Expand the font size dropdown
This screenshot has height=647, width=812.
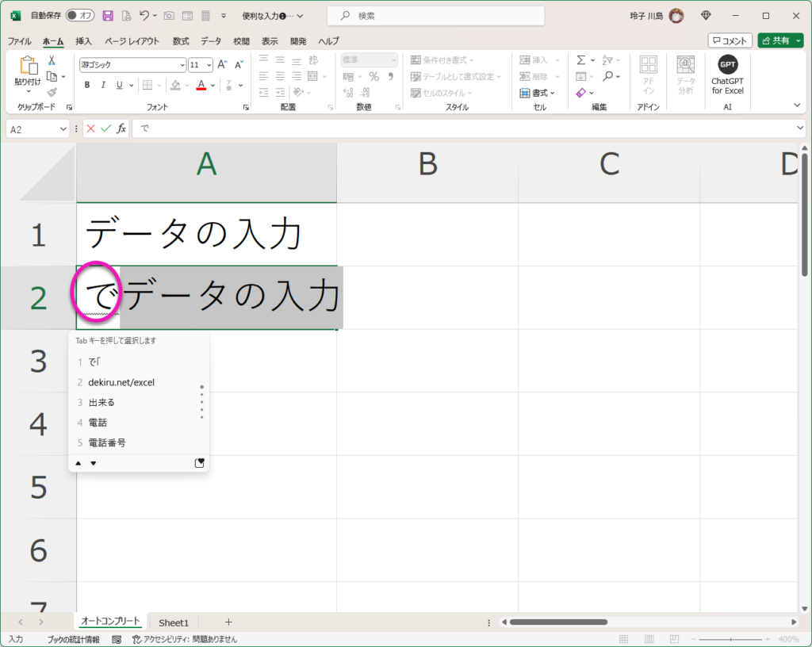(209, 65)
